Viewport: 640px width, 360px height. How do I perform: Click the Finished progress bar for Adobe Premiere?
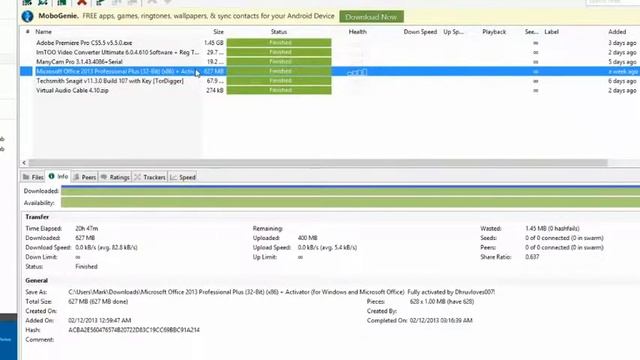pyautogui.click(x=279, y=42)
